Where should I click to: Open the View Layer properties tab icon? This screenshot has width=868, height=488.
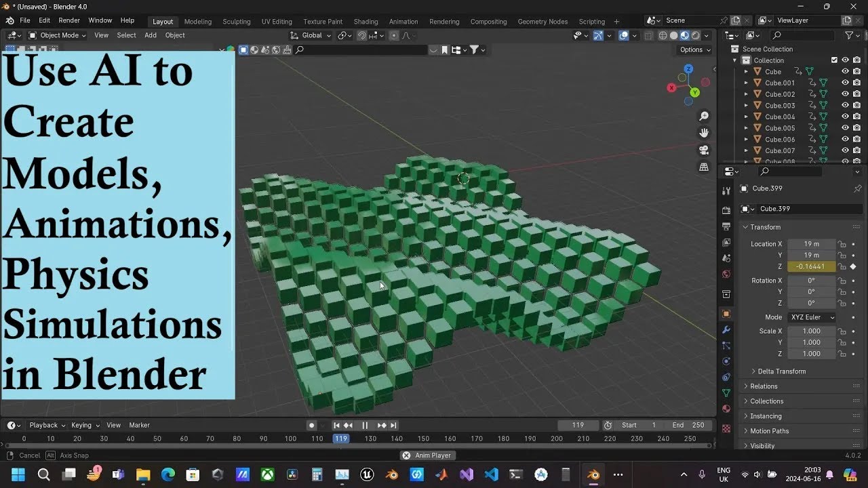point(726,242)
